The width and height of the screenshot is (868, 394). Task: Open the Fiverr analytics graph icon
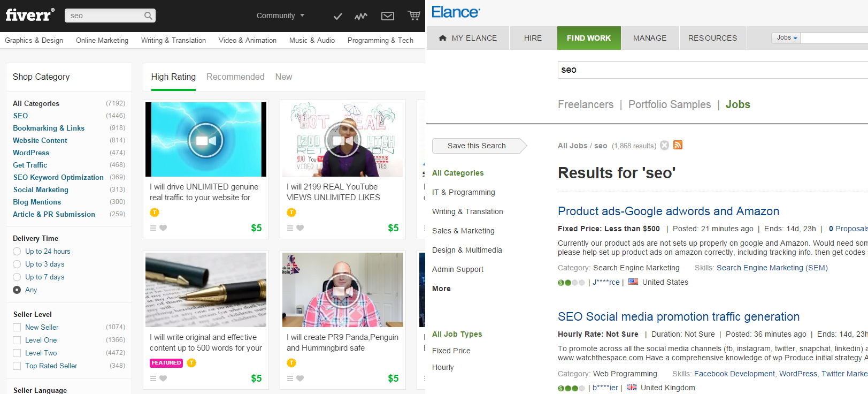[x=361, y=16]
